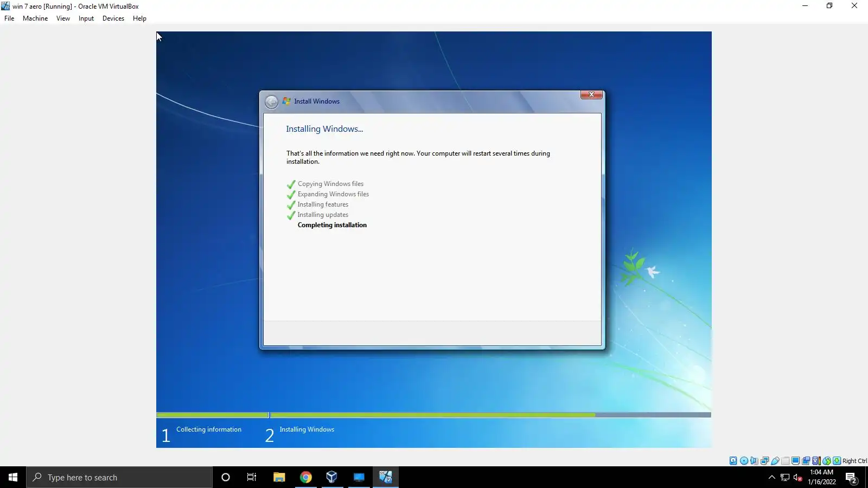This screenshot has width=868, height=488.
Task: Open File Explorer from the taskbar
Action: (279, 477)
